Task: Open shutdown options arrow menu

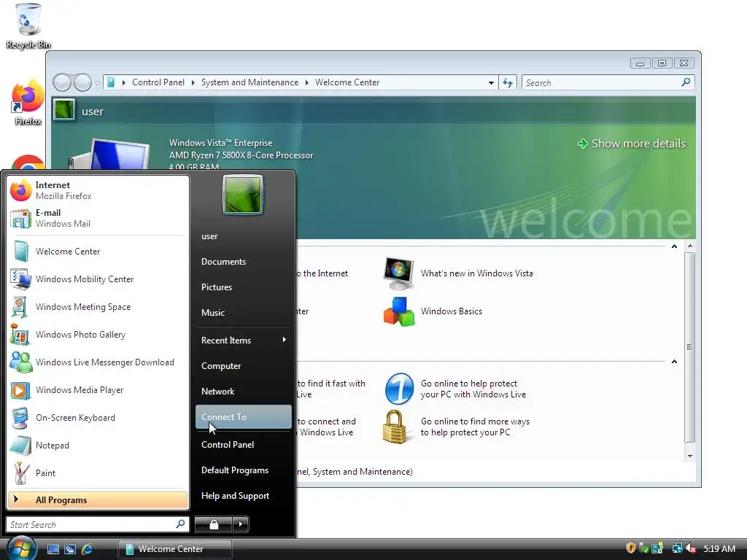Action: tap(240, 524)
